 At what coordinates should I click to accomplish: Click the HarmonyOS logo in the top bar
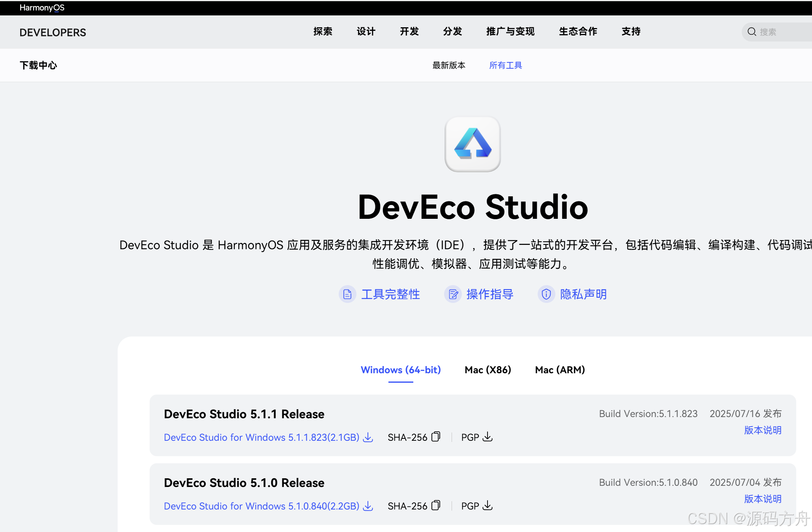coord(42,8)
